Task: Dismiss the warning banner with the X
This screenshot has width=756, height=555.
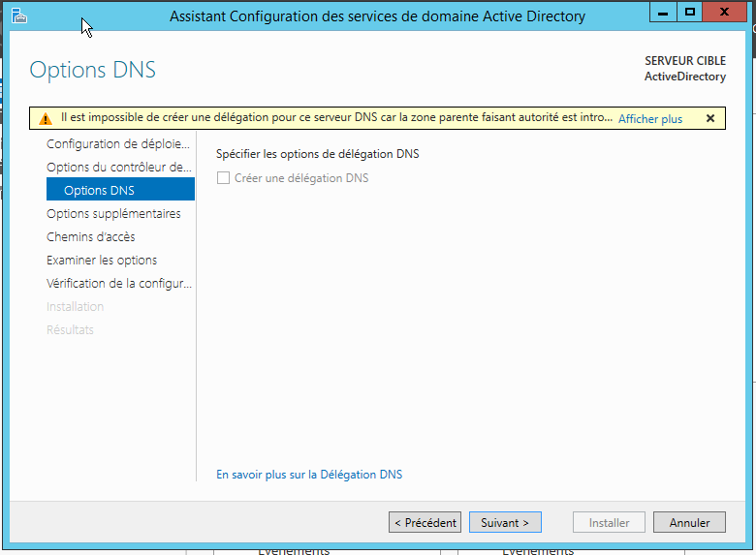Action: (x=710, y=118)
